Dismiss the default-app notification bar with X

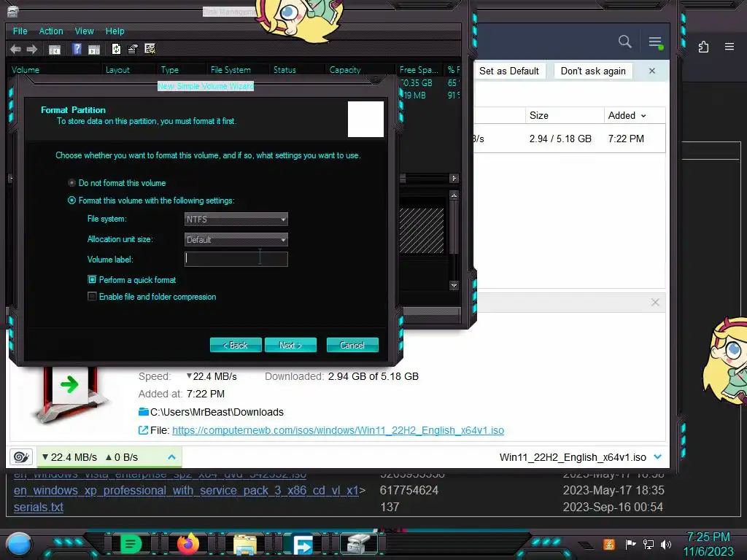pos(651,71)
